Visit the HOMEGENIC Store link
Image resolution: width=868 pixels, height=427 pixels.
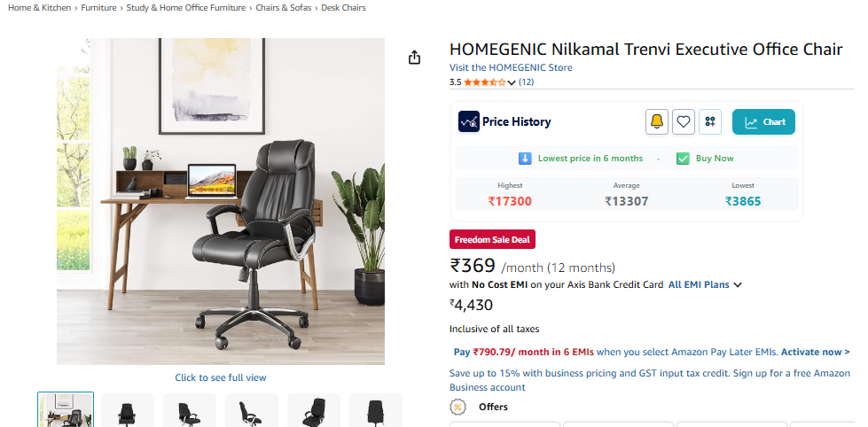pos(511,67)
